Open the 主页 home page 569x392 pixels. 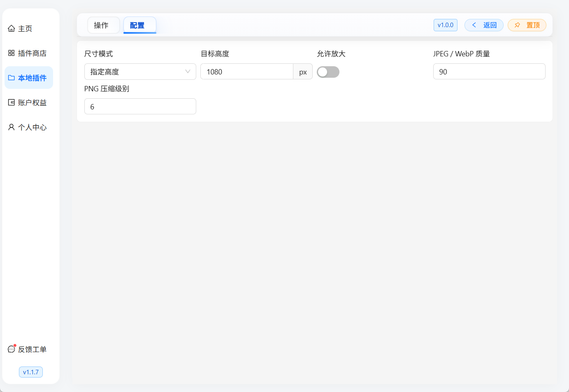[28, 28]
